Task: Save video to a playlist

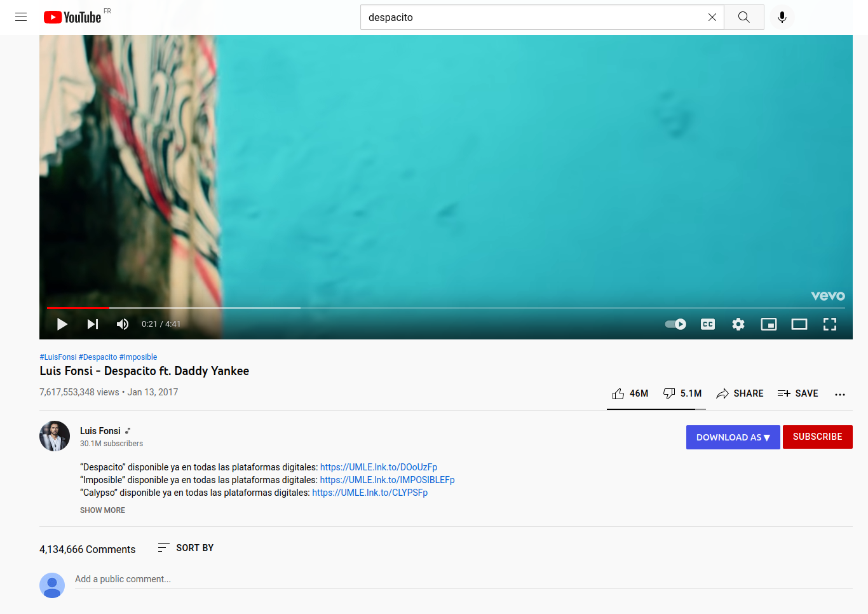Action: click(x=798, y=393)
